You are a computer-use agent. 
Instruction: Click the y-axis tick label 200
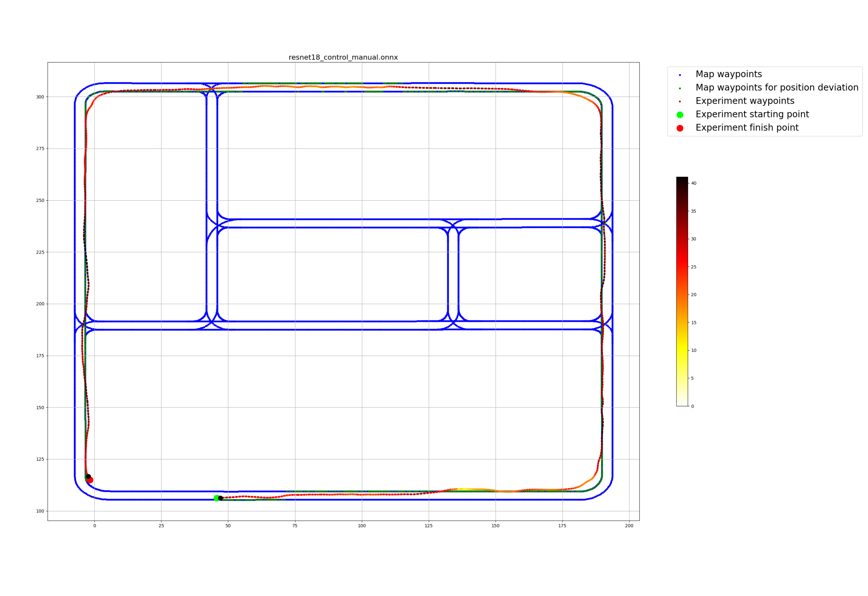pyautogui.click(x=40, y=304)
